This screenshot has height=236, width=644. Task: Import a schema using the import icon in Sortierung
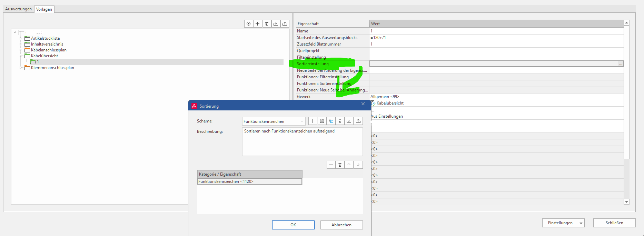point(349,121)
